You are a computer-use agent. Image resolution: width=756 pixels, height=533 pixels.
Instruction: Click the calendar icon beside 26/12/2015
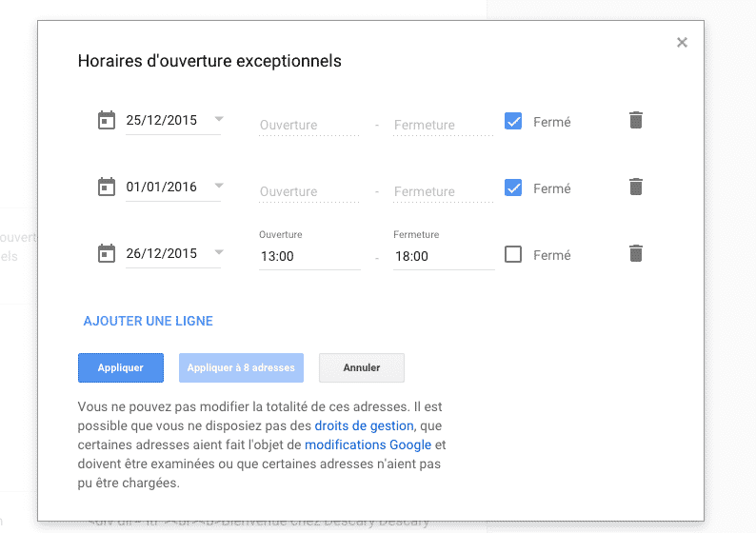pos(107,254)
